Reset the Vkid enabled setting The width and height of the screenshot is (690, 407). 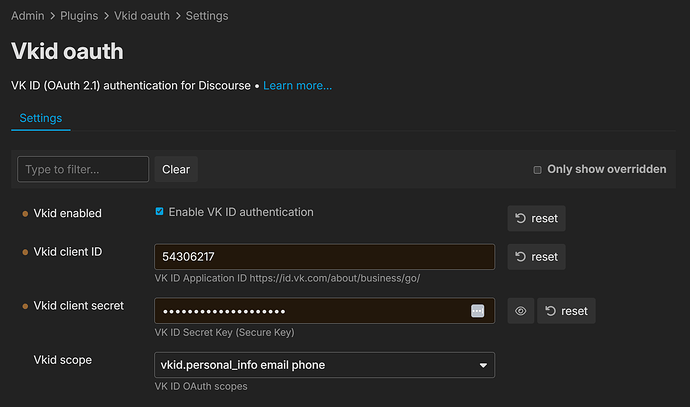coord(536,218)
